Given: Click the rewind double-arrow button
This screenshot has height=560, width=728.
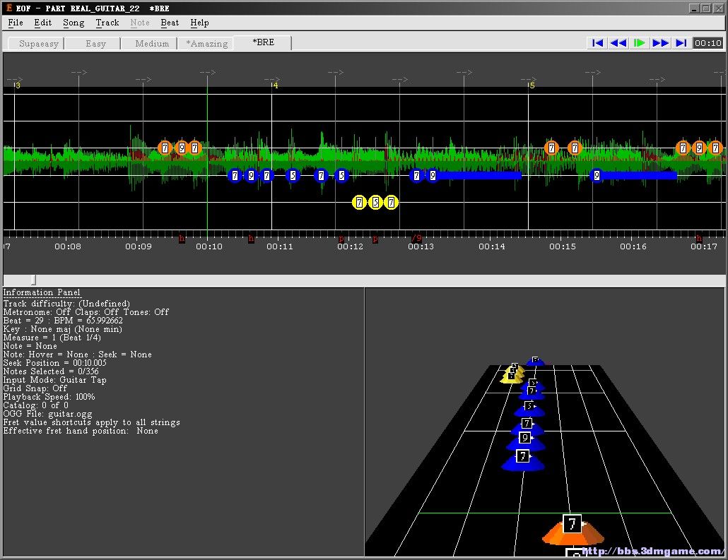Looking at the screenshot, I should coord(618,43).
